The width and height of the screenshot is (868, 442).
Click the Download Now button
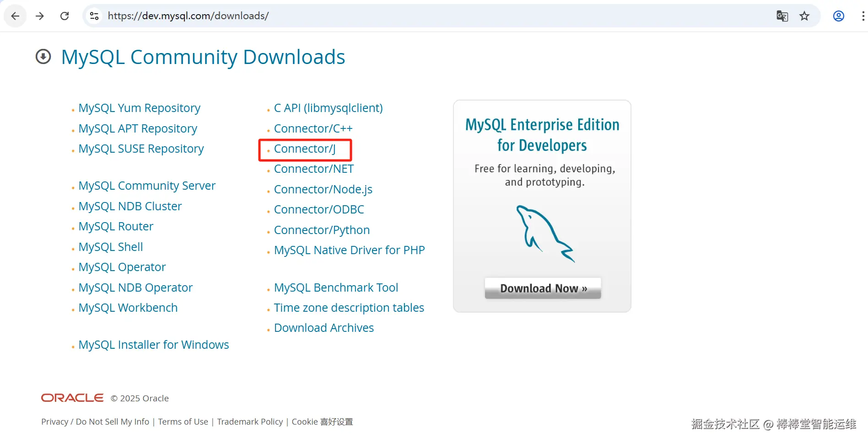[543, 288]
